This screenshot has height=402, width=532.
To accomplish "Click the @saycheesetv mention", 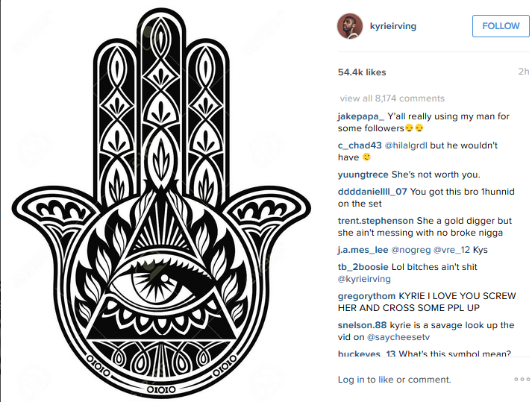I will click(398, 337).
